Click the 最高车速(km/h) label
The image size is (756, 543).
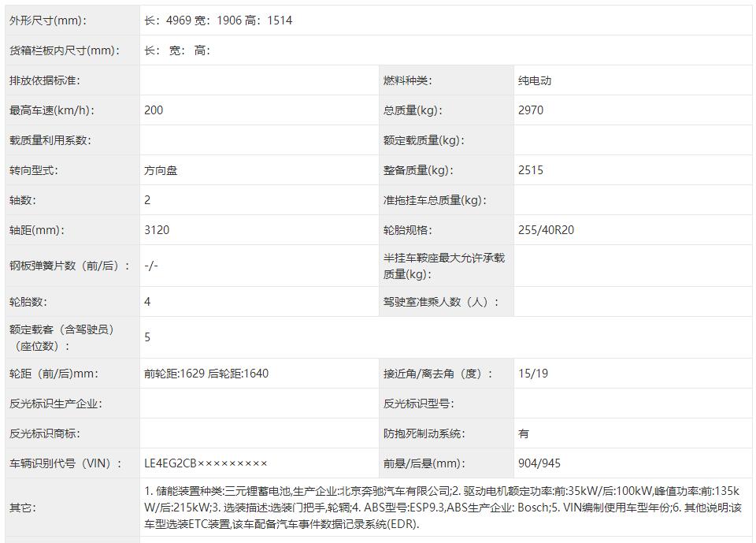52,110
